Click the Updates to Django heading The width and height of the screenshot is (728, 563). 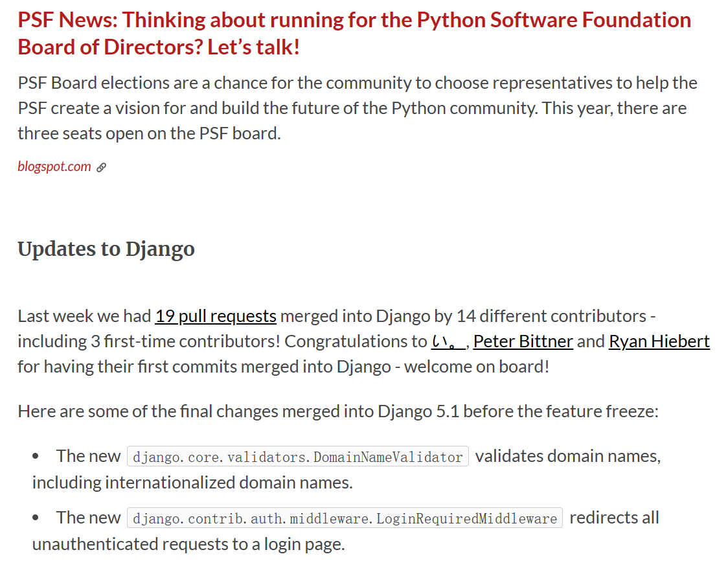click(x=106, y=249)
